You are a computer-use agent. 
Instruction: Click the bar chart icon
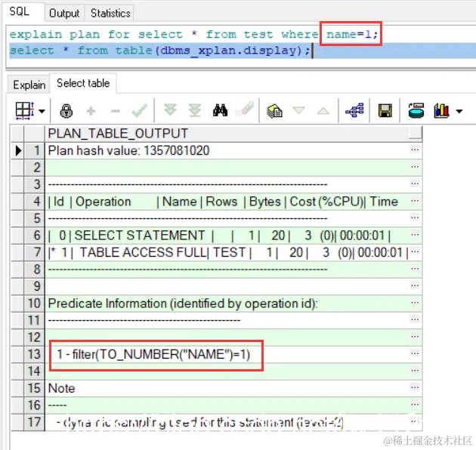pos(441,110)
